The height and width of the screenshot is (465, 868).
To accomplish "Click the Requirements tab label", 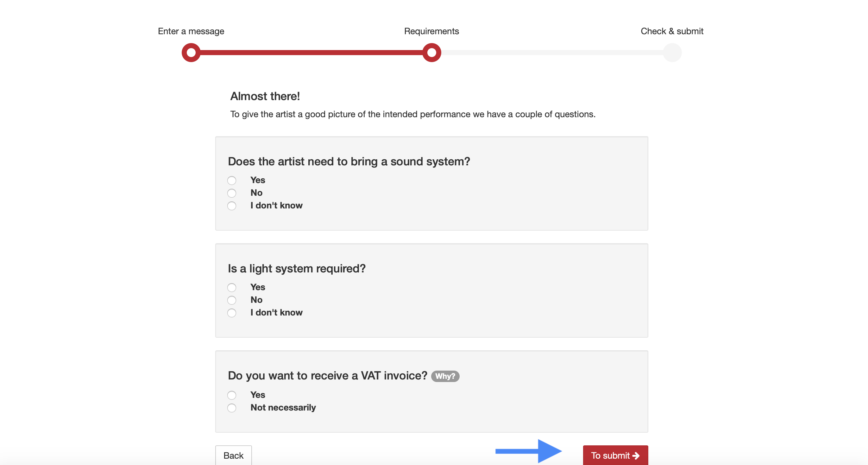I will pos(431,31).
